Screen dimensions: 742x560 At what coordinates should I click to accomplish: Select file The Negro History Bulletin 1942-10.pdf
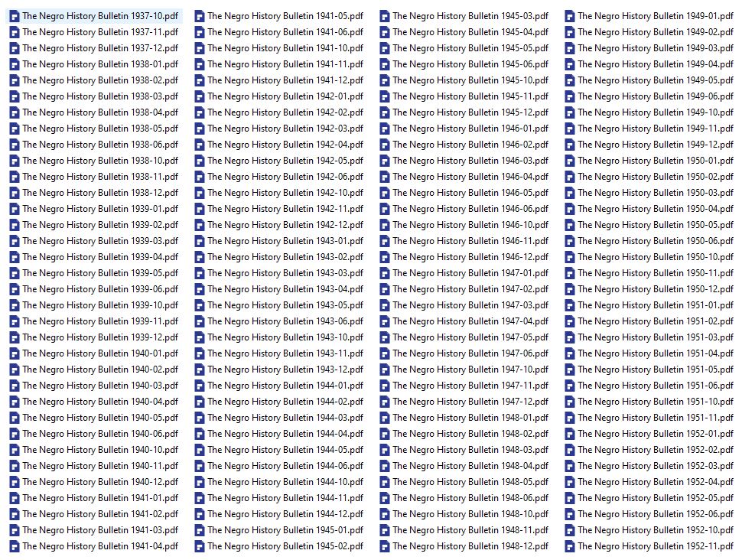pos(285,193)
